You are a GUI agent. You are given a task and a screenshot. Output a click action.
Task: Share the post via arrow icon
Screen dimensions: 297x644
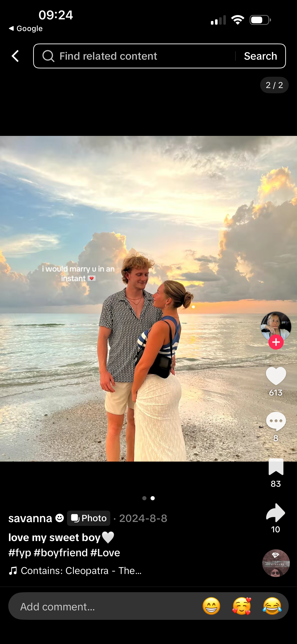(x=276, y=513)
